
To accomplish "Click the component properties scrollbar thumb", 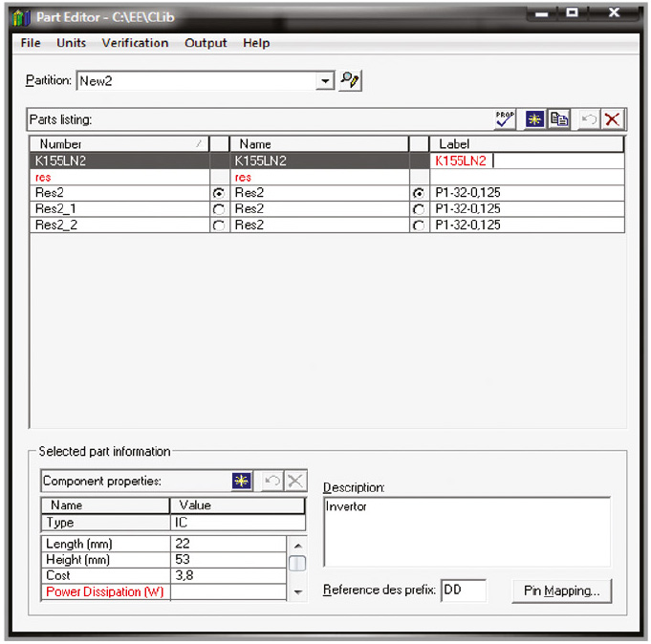I will 297,563.
